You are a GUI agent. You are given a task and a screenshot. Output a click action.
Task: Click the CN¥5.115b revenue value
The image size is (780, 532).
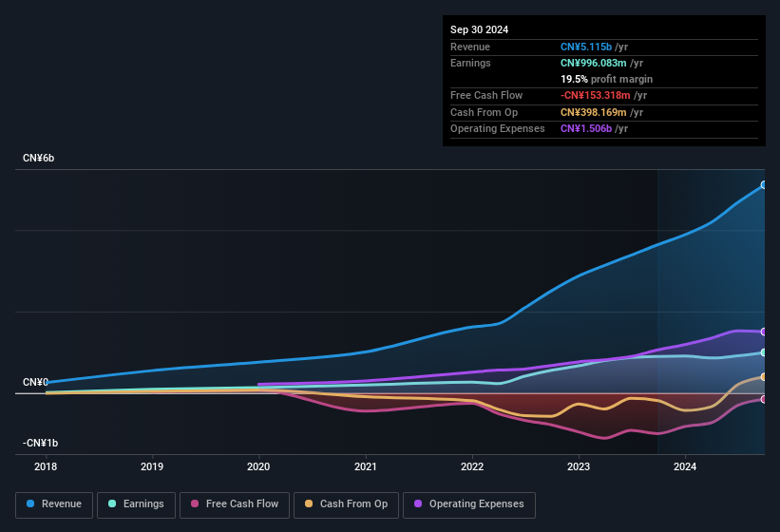pyautogui.click(x=586, y=47)
